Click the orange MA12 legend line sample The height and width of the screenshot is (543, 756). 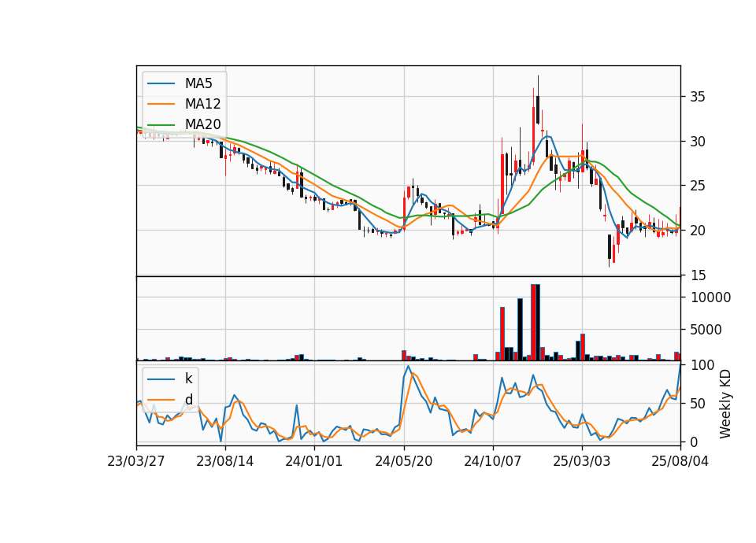click(161, 104)
